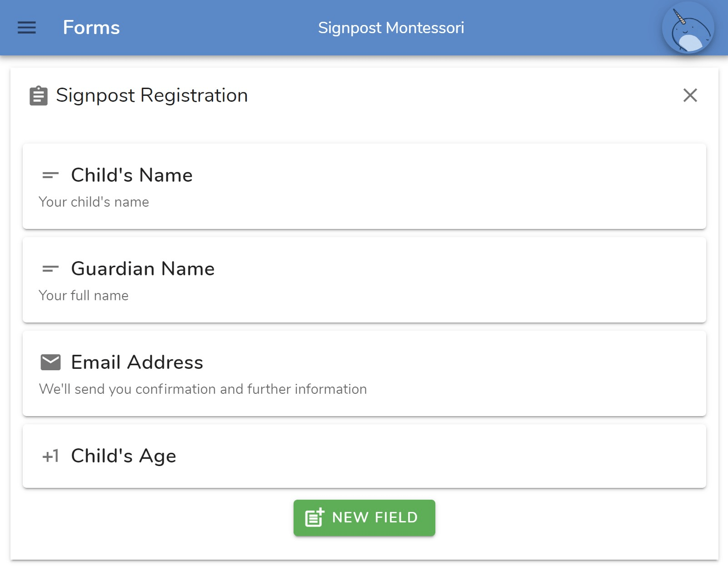This screenshot has height=581, width=728.
Task: Click the text field icon for Child's Name
Action: (50, 175)
